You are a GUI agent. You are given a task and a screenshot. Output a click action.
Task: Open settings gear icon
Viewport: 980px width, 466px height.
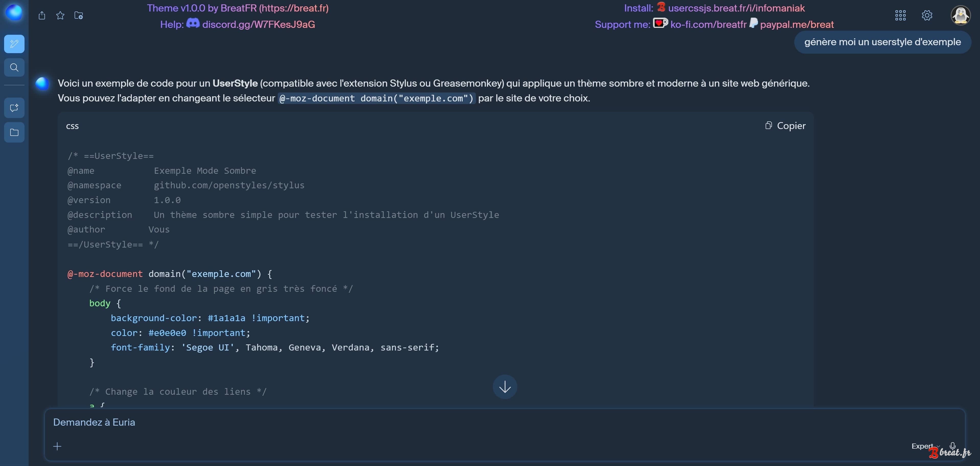click(927, 15)
